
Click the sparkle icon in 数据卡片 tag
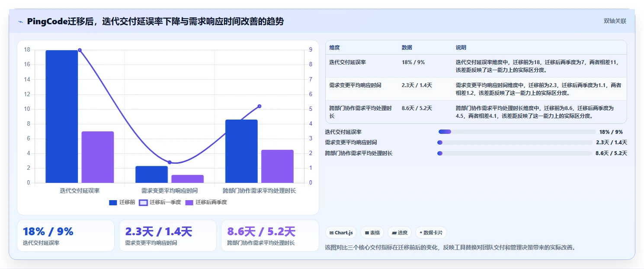[x=421, y=233]
